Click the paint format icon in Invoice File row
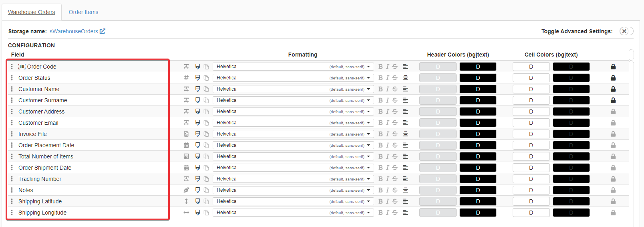The height and width of the screenshot is (227, 644). 197,134
